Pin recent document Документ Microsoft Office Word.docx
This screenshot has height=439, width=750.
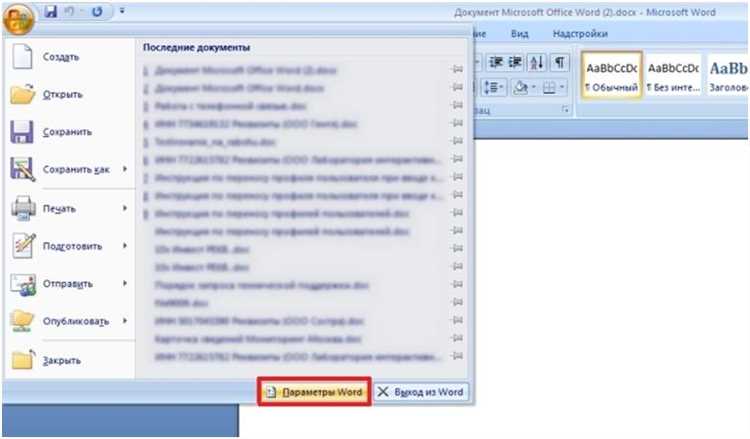(x=457, y=87)
